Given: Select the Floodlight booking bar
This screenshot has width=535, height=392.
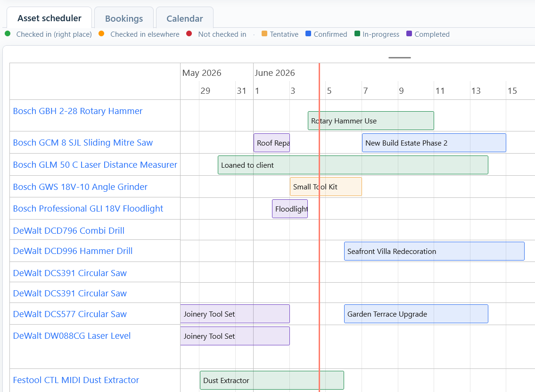Looking at the screenshot, I should (290, 209).
